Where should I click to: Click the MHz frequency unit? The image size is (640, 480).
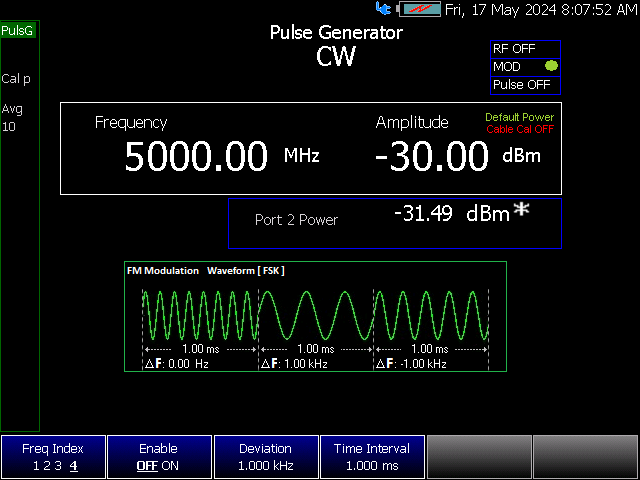coord(302,156)
